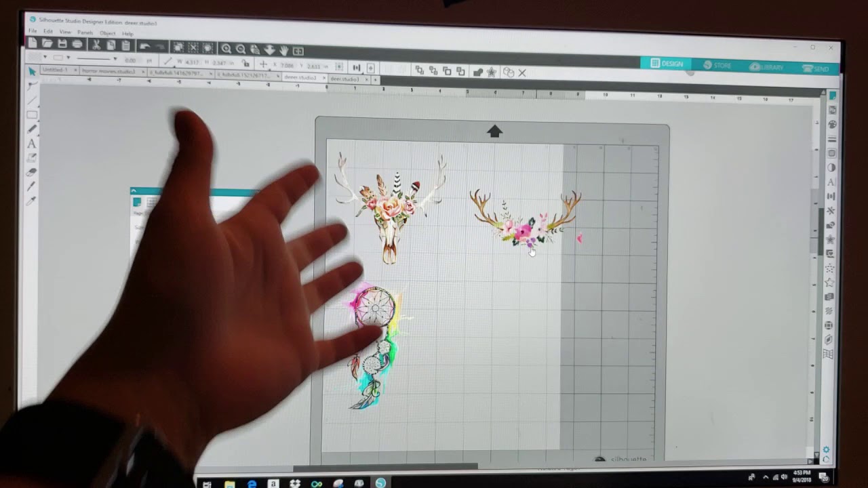Select the floral deer skull image

(391, 209)
